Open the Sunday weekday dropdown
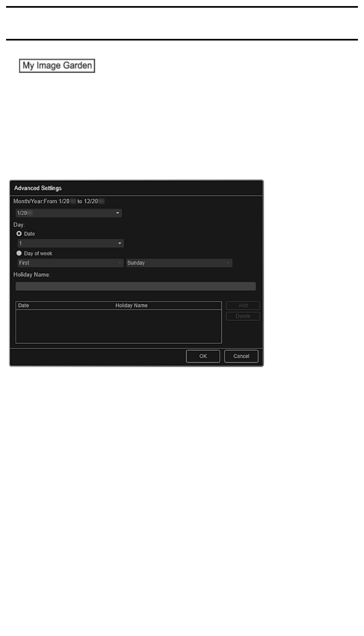Screen dimensions: 364x636 point(179,263)
